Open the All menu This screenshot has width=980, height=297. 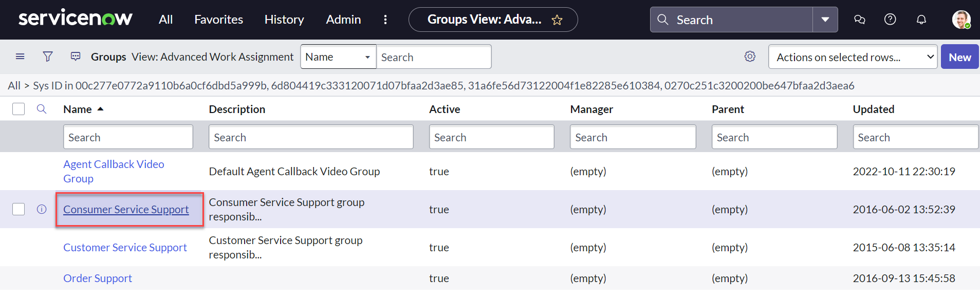165,20
